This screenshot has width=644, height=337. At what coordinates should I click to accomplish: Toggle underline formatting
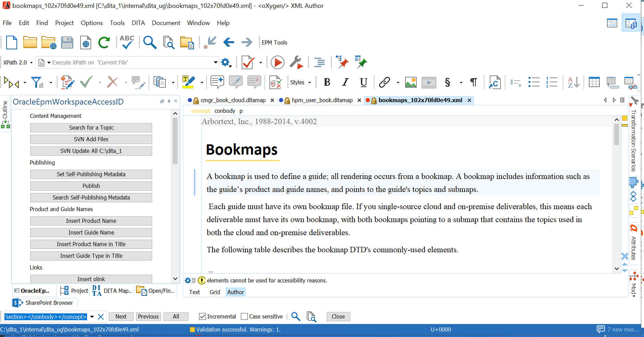point(364,82)
